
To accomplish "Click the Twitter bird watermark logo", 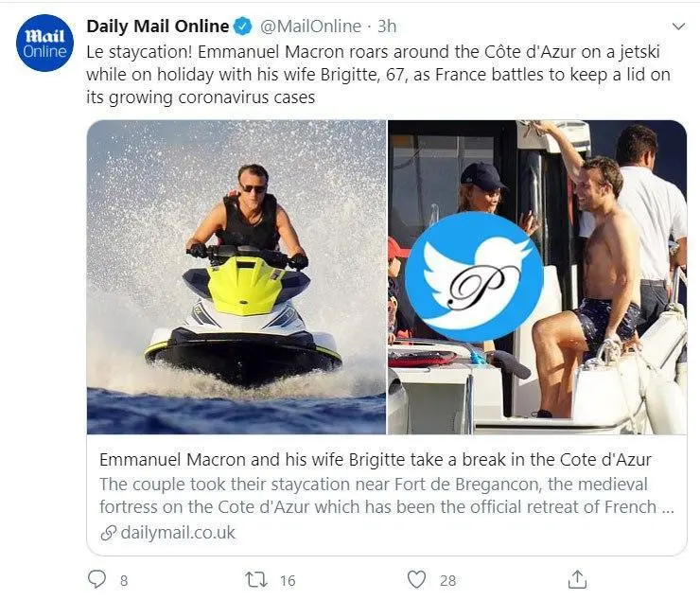I will point(474,276).
